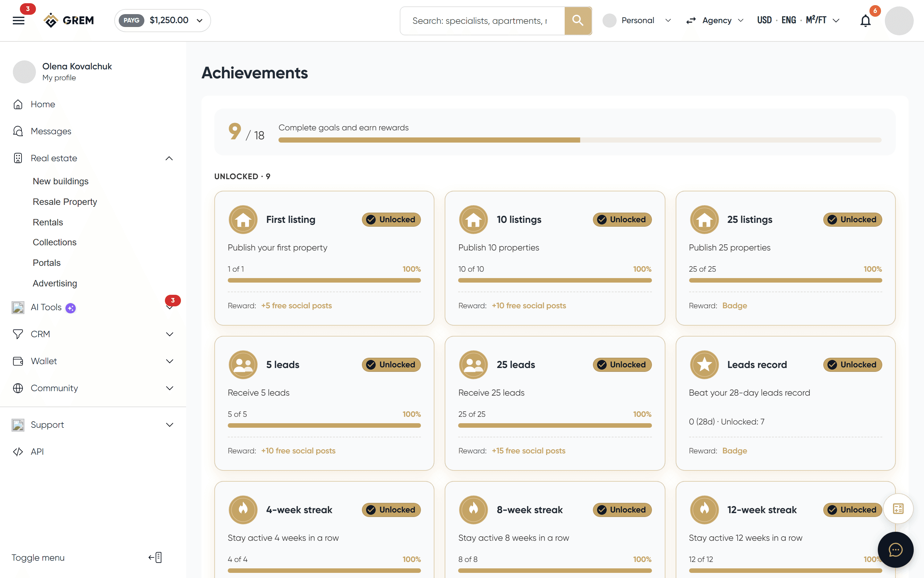This screenshot has height=578, width=924.
Task: Focus the search input field
Action: click(x=482, y=21)
